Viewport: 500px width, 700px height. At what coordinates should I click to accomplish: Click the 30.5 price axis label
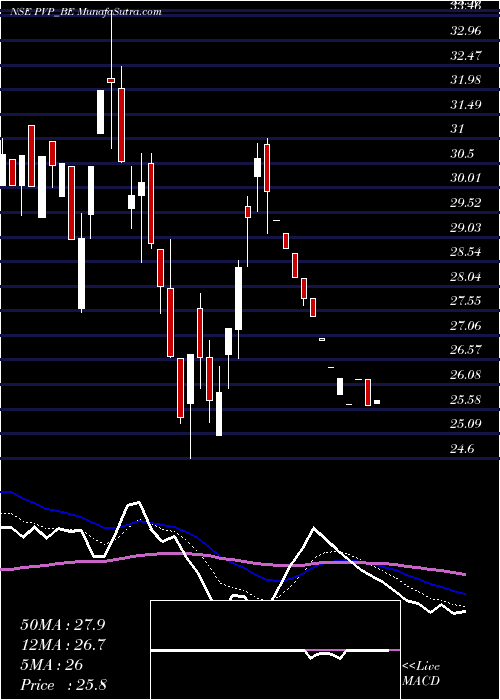coord(462,154)
